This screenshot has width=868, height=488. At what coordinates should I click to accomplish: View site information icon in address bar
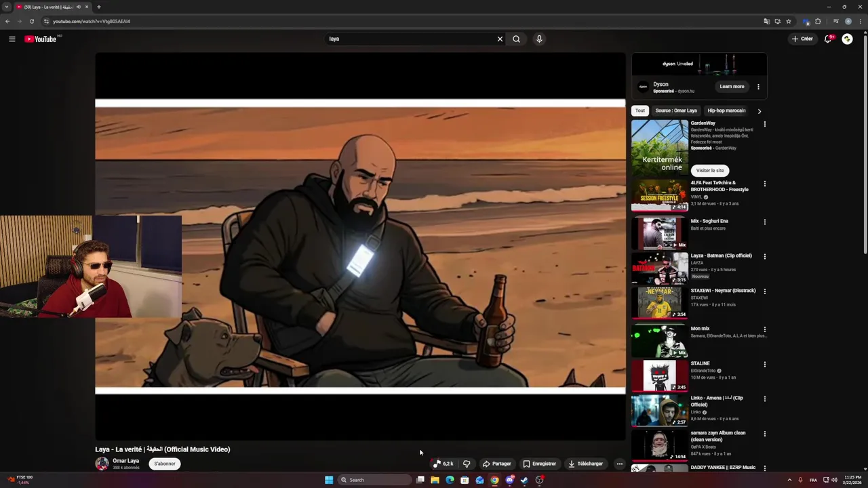[x=46, y=21]
